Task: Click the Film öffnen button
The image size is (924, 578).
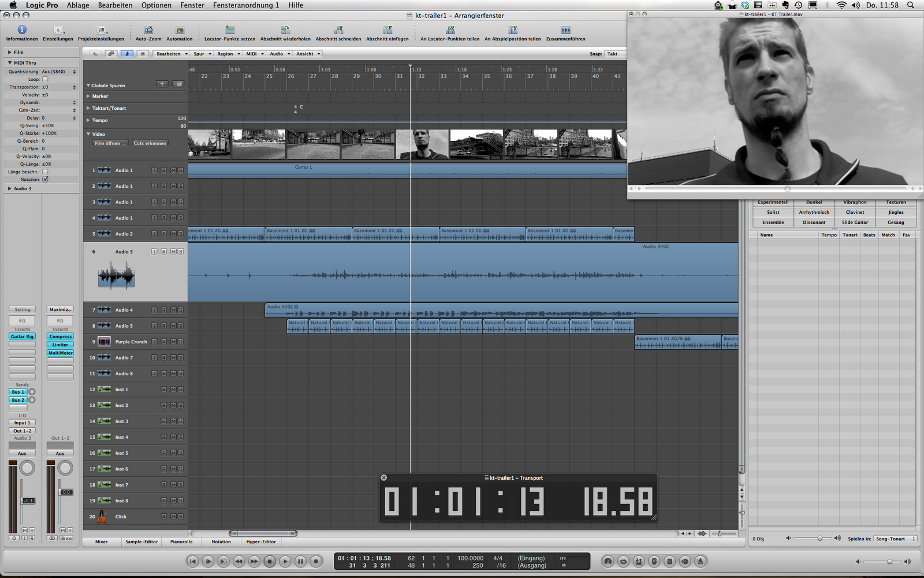Action: point(110,143)
